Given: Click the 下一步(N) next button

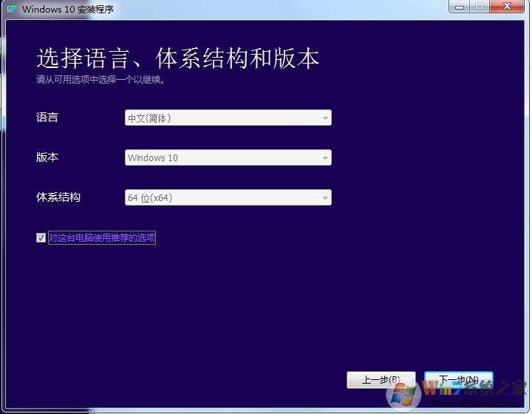Looking at the screenshot, I should pos(459,380).
